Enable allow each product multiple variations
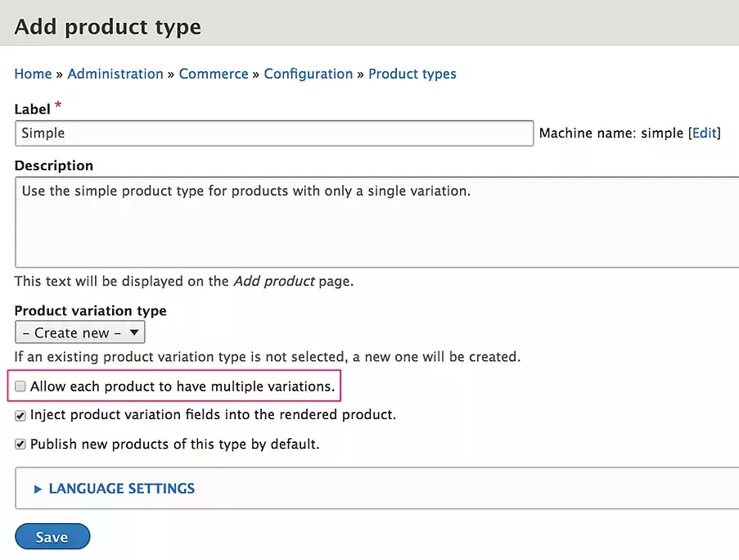The height and width of the screenshot is (560, 739). tap(20, 386)
